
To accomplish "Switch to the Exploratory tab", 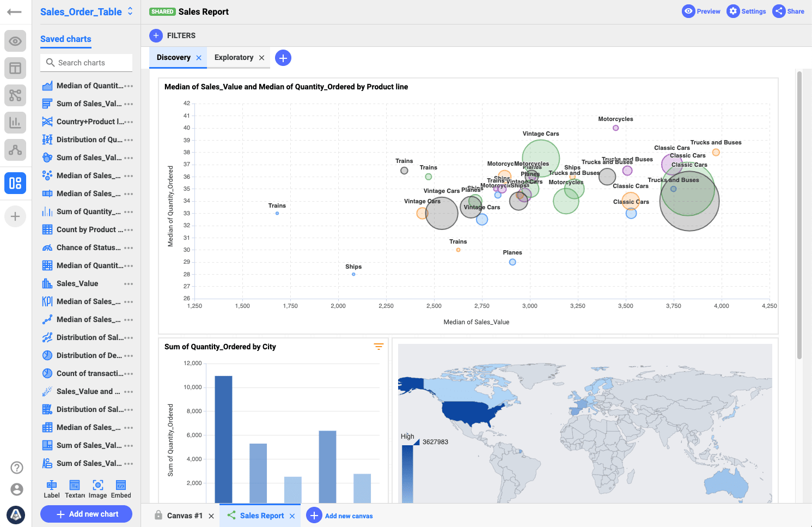I will [x=234, y=57].
